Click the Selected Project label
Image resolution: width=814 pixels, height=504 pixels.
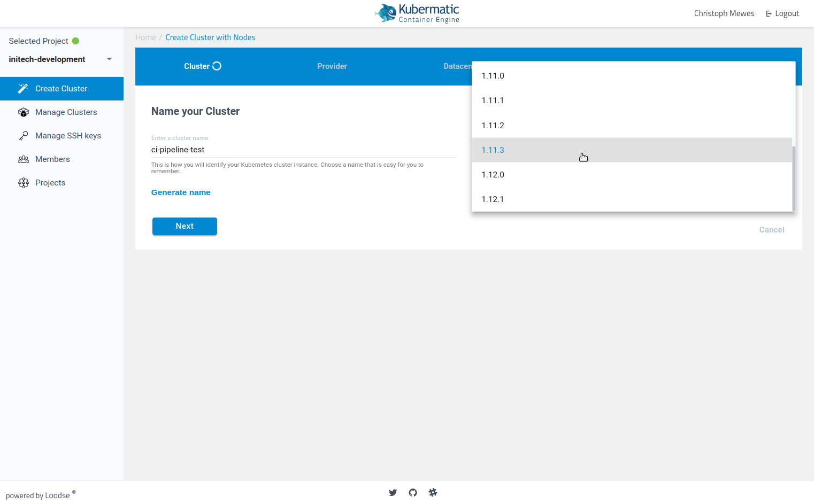click(39, 41)
